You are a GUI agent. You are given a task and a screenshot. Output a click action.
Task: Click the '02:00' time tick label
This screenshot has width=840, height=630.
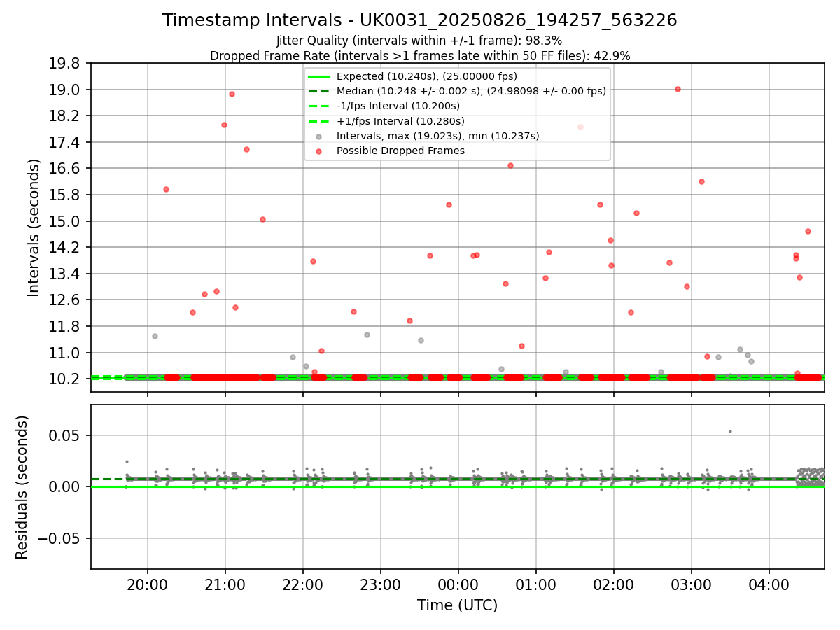point(614,584)
